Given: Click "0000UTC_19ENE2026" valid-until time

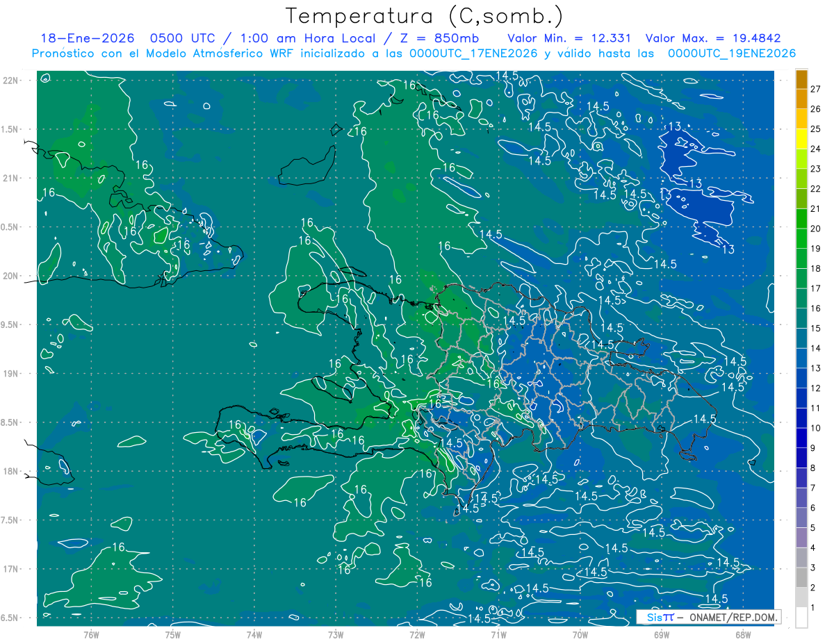Looking at the screenshot, I should tap(731, 53).
